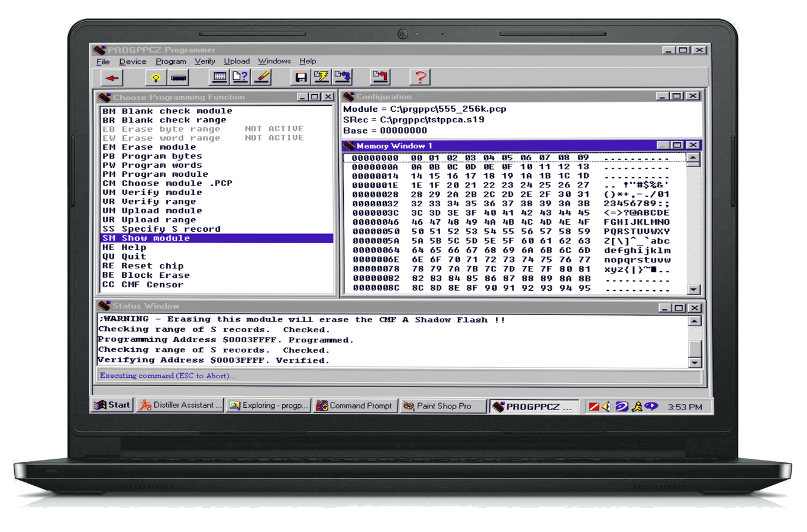Click the floppy disk save icon
Screen dimensions: 807x532
(x=300, y=77)
